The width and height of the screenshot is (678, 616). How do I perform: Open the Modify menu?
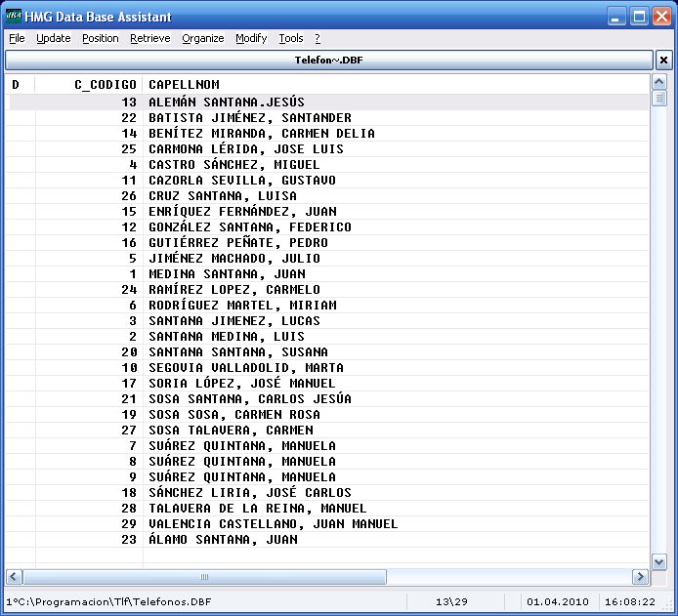(251, 39)
